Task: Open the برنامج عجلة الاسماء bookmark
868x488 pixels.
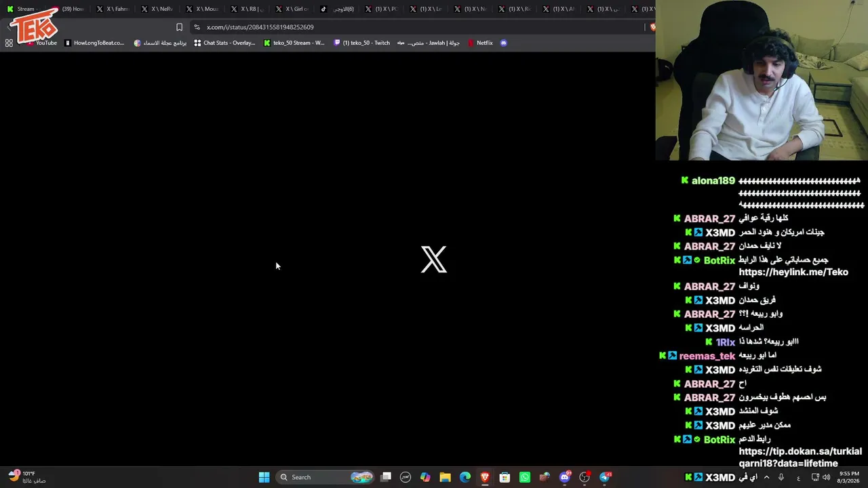Action: [160, 43]
